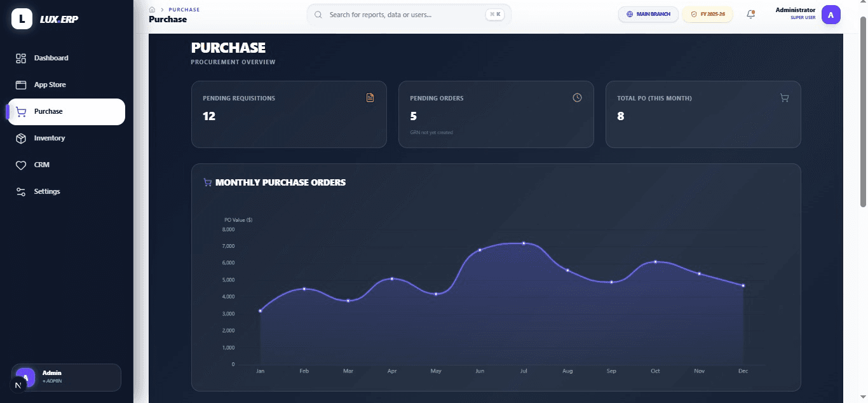Click the "MONTHLY PURCHASE ORDERS" heading
This screenshot has width=868, height=403.
click(x=281, y=182)
